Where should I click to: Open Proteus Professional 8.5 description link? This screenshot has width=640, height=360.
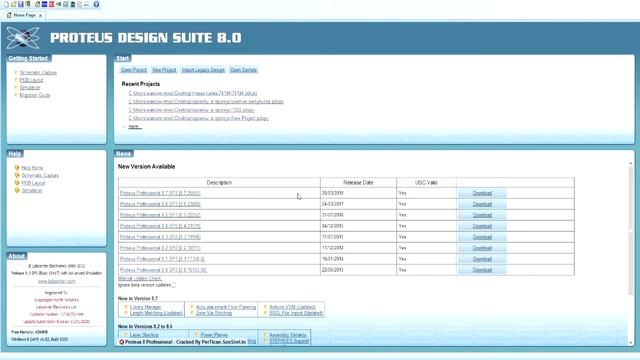(160, 215)
